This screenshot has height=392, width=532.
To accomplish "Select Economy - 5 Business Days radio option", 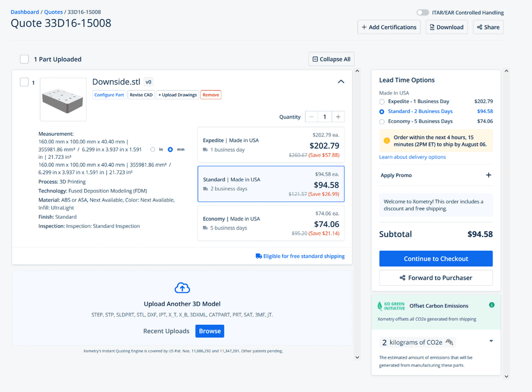I will click(382, 121).
